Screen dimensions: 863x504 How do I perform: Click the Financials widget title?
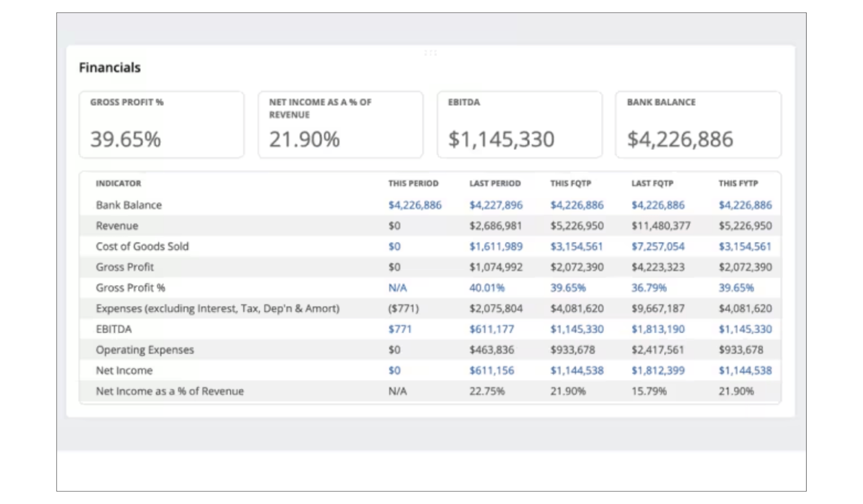[110, 67]
